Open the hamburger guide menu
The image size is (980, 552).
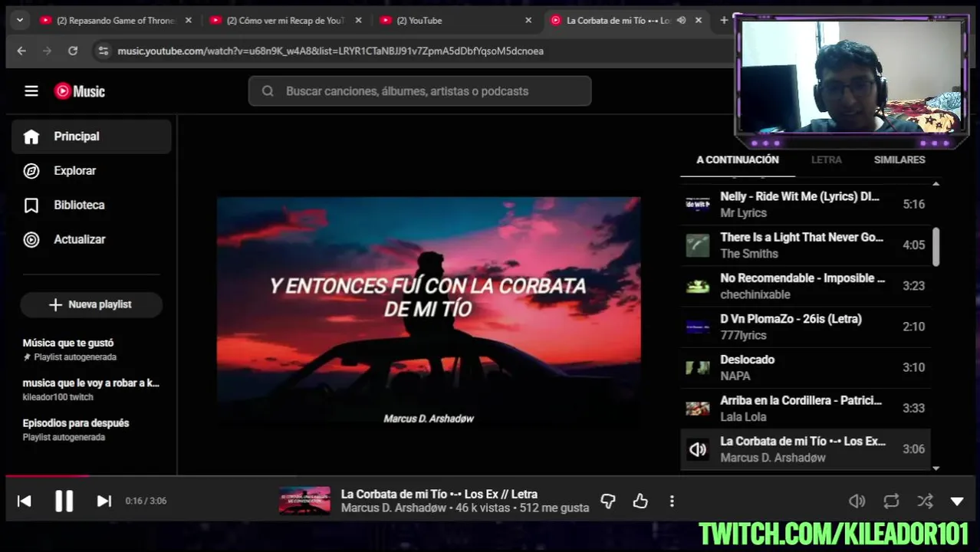pyautogui.click(x=31, y=91)
